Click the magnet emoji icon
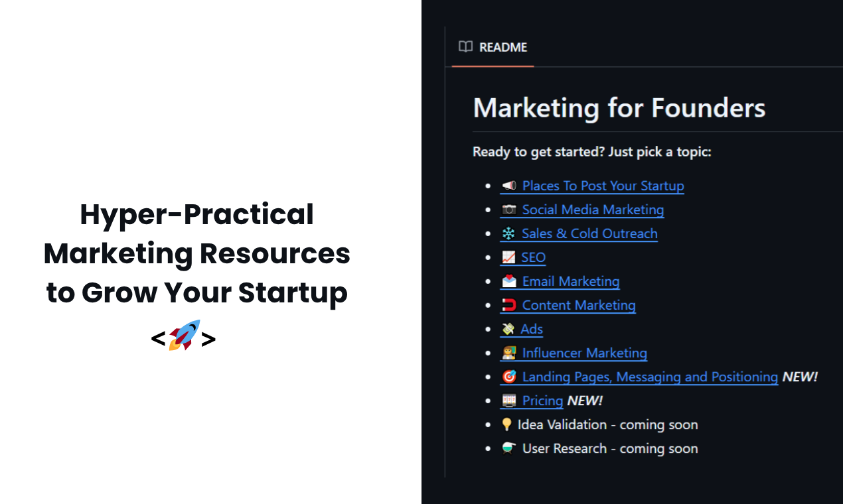843x504 pixels. [509, 305]
